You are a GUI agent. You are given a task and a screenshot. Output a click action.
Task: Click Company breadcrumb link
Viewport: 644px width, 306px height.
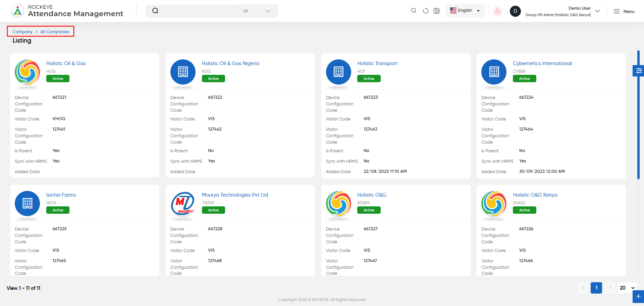(22, 32)
